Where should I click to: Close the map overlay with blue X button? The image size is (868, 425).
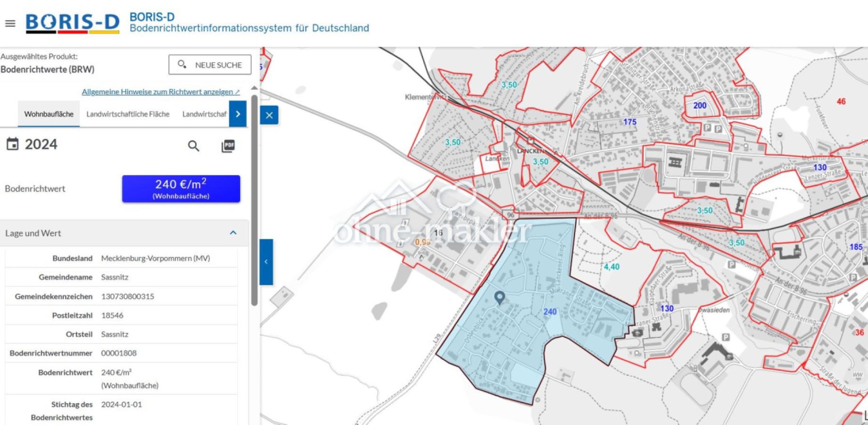coord(269,115)
